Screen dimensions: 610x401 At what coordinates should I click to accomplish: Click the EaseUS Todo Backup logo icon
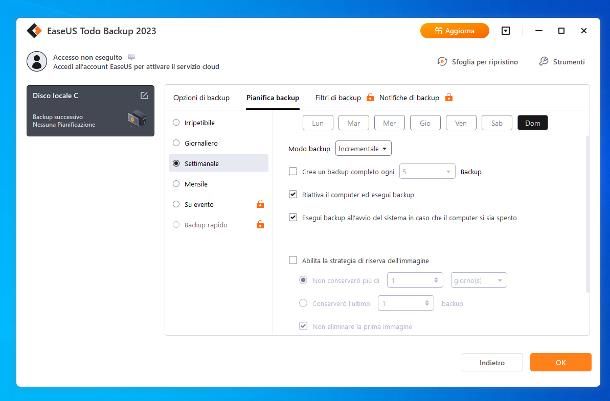34,31
